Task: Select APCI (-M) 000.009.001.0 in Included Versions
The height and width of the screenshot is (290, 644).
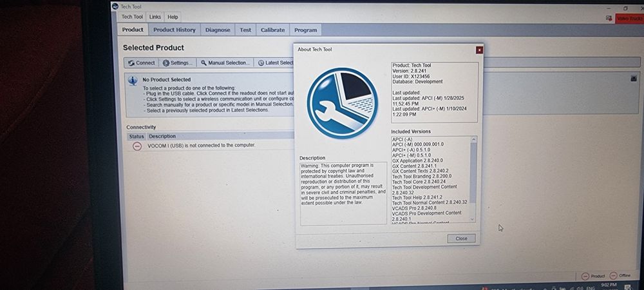Action: (x=418, y=144)
